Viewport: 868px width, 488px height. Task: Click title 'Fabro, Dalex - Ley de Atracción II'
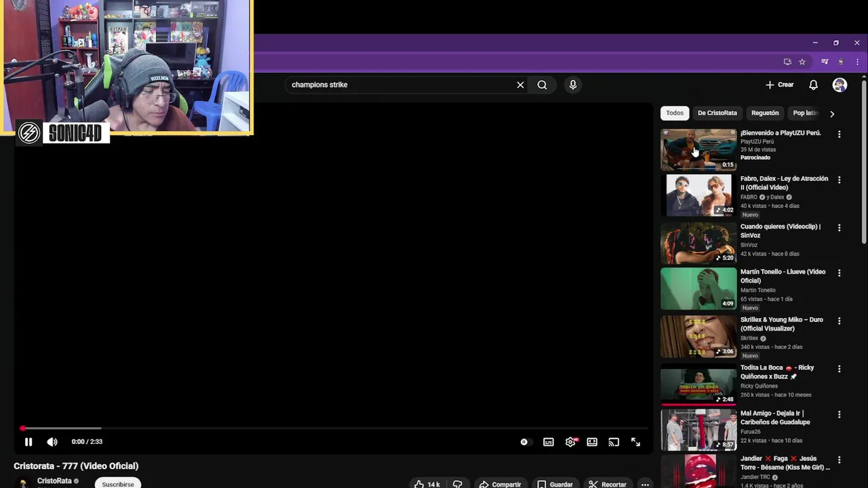784,183
